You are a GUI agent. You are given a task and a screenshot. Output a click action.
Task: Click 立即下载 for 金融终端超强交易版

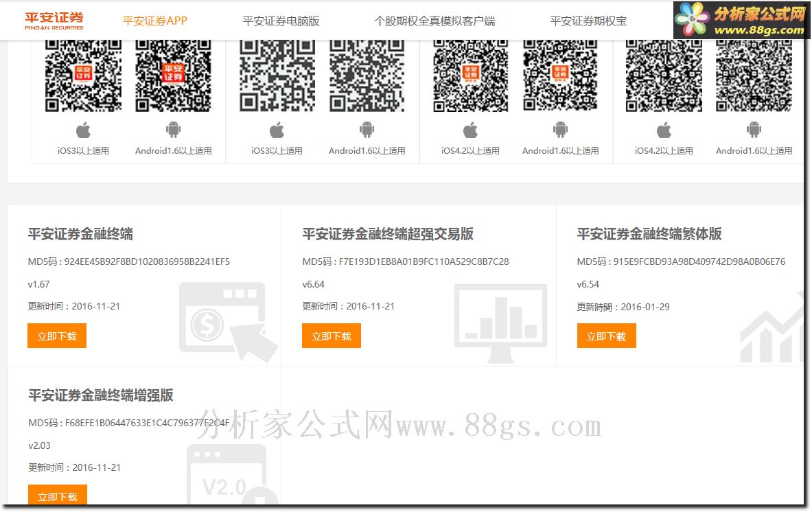332,336
